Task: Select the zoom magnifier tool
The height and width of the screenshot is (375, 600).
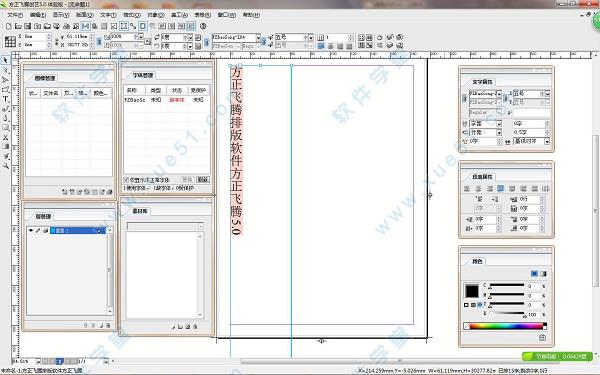Action: (x=5, y=166)
